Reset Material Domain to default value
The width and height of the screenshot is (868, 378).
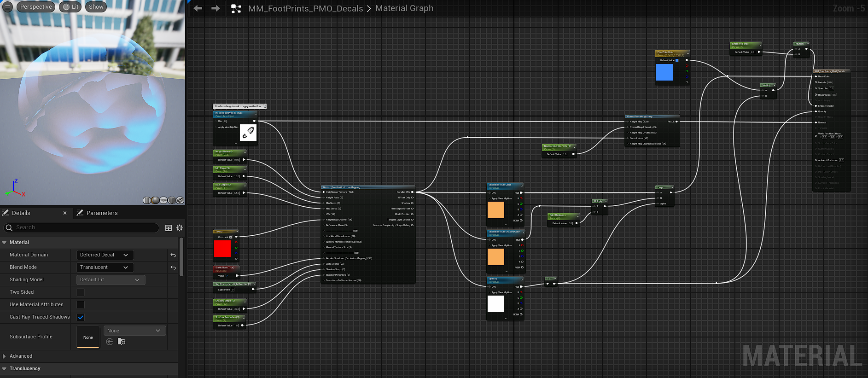[173, 255]
